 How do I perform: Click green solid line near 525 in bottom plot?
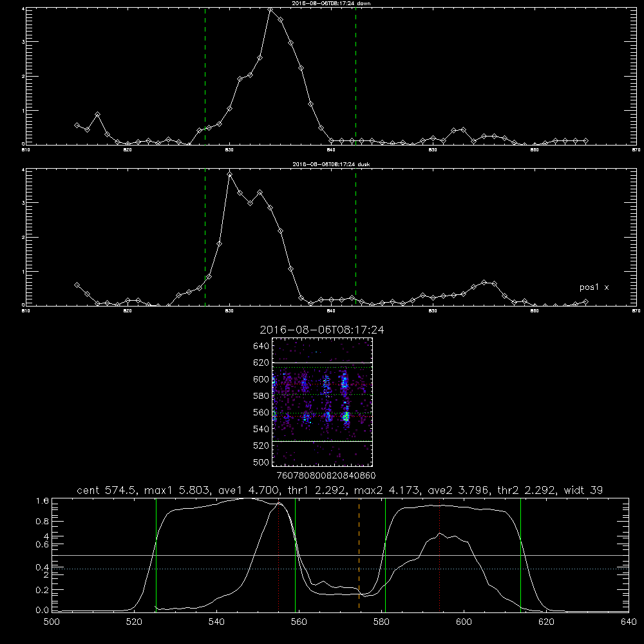point(156,554)
